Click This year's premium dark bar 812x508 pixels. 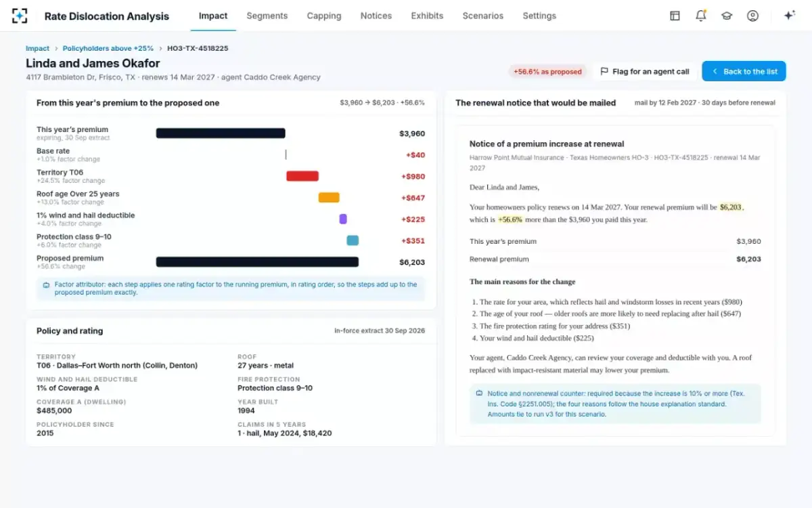(221, 133)
